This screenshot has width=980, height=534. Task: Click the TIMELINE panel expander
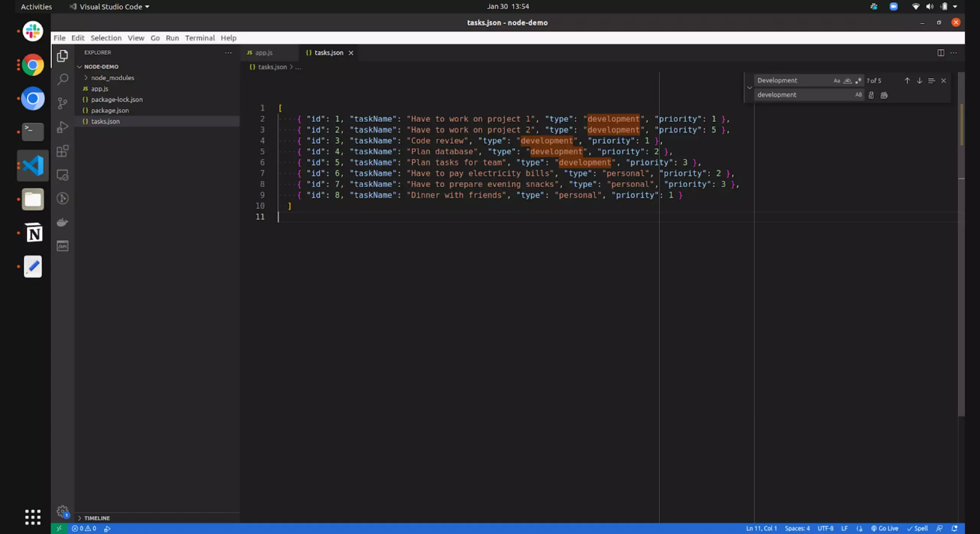point(80,518)
